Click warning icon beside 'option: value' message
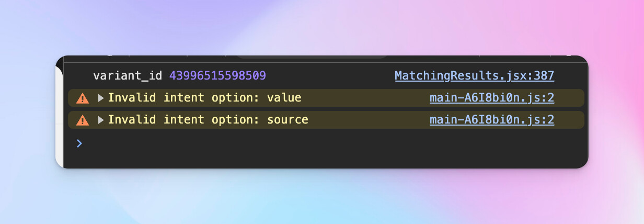Viewport: 644px width, 224px height. pyautogui.click(x=83, y=98)
